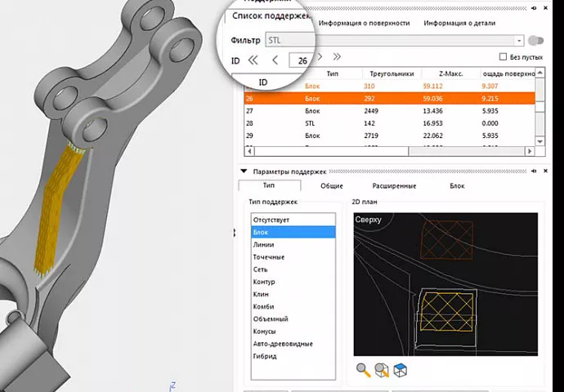
Task: Click the table's scroll up arrow
Action: 540,73
